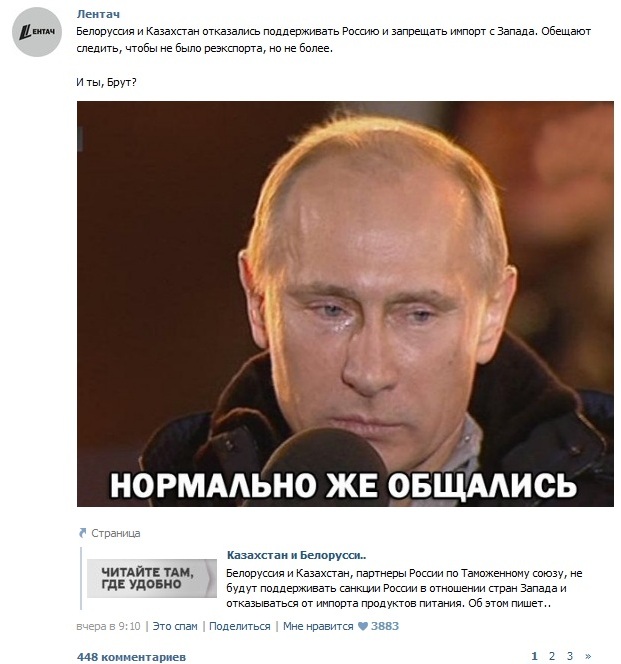This screenshot has width=621, height=664.
Task: Report post via 'Это спам'
Action: tap(175, 626)
